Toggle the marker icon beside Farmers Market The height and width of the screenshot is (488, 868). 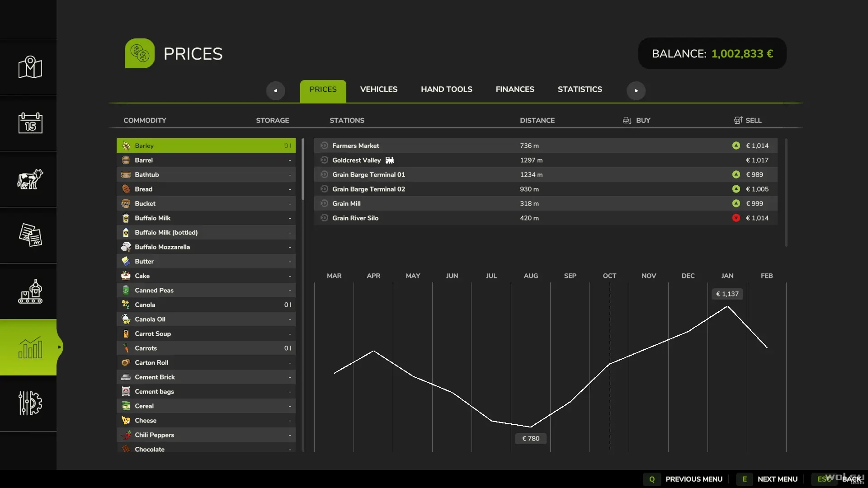324,145
